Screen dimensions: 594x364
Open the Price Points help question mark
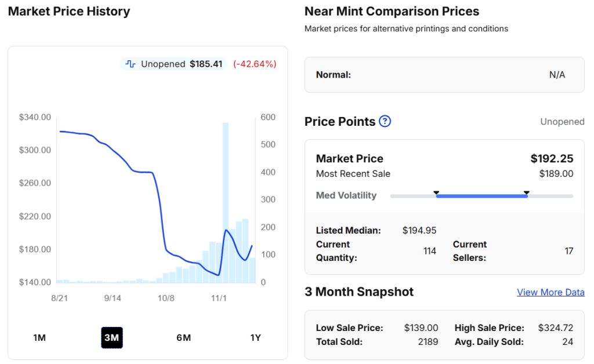(385, 122)
